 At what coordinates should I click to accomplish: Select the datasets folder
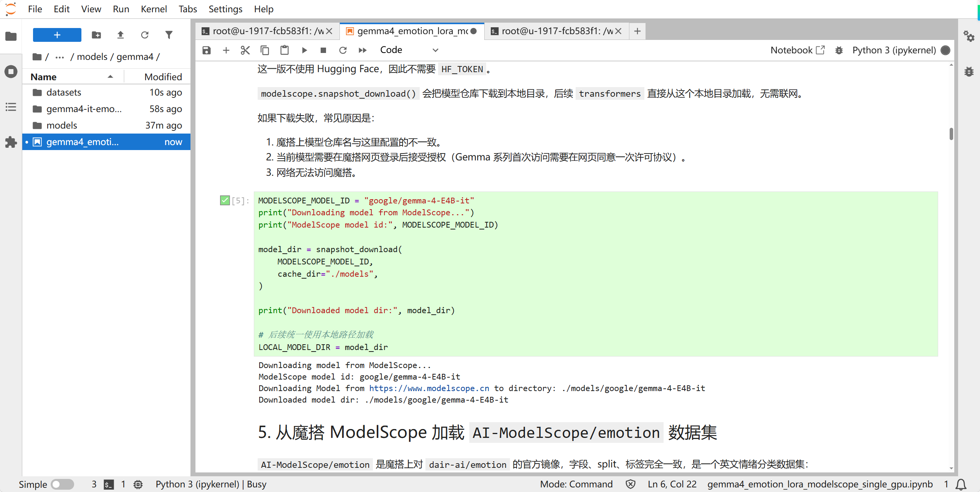106,92
